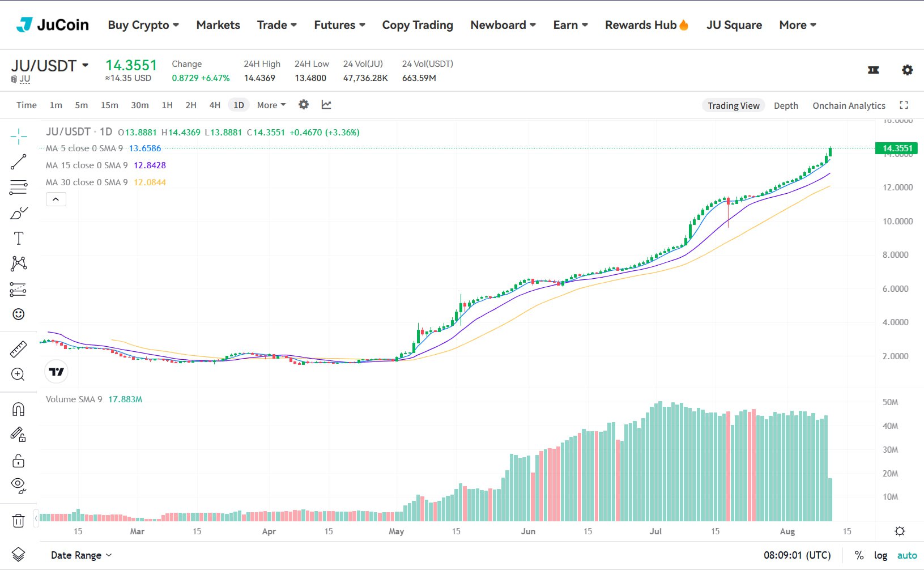This screenshot has width=924, height=570.
Task: Toggle log scale mode
Action: coord(880,555)
